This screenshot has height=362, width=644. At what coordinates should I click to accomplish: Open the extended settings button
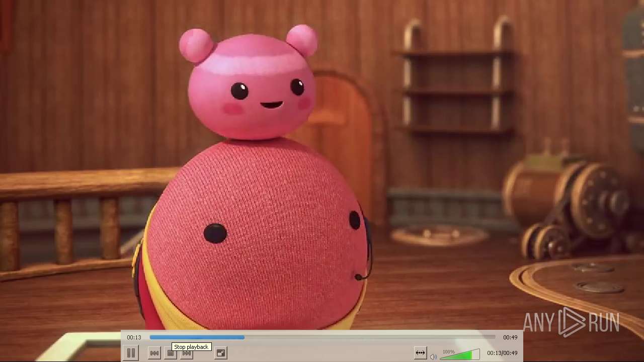pyautogui.click(x=420, y=353)
